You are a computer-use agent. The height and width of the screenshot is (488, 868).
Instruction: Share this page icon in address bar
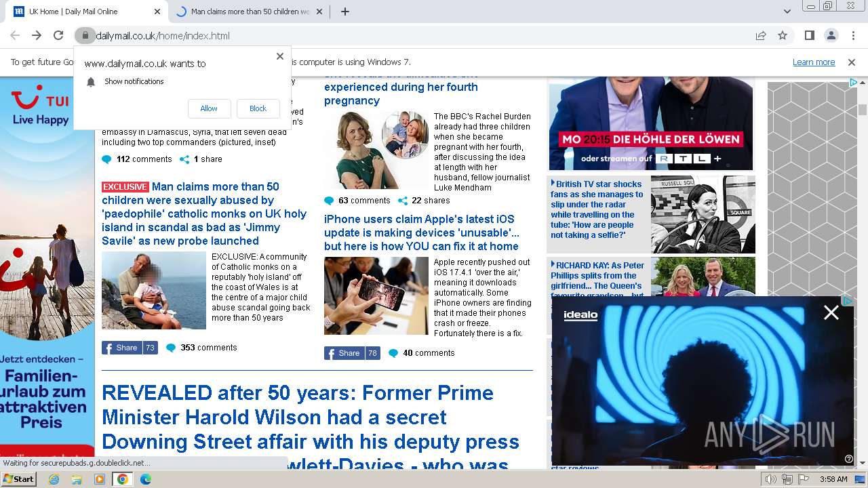[761, 36]
